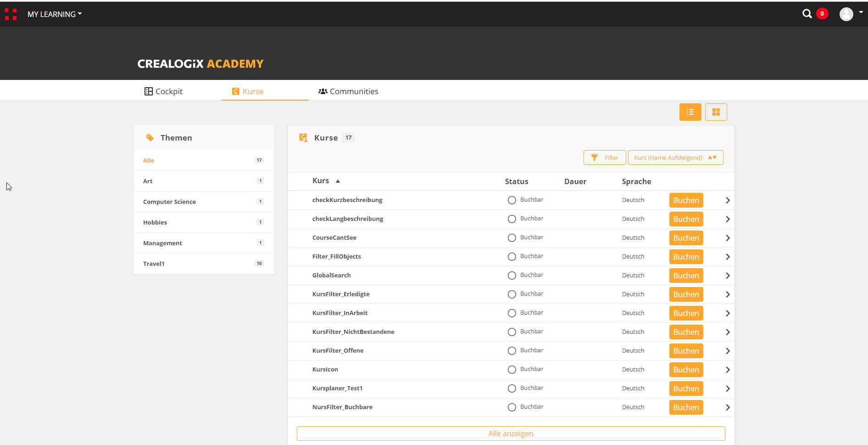Switch to list view layout
Viewport: 868px width, 445px height.
pyautogui.click(x=690, y=112)
